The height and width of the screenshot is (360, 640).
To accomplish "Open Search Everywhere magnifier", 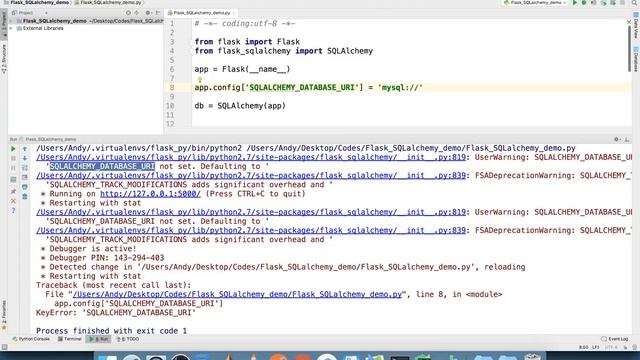I will tap(634, 3).
